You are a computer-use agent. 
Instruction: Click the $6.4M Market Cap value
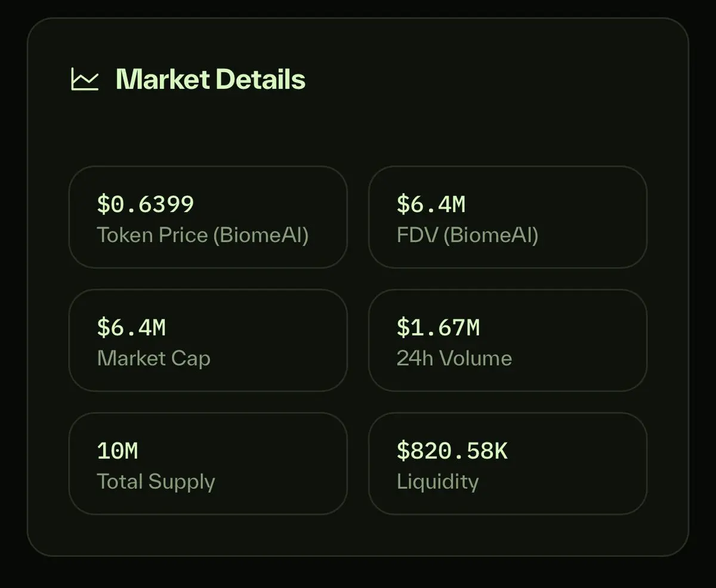coord(131,327)
